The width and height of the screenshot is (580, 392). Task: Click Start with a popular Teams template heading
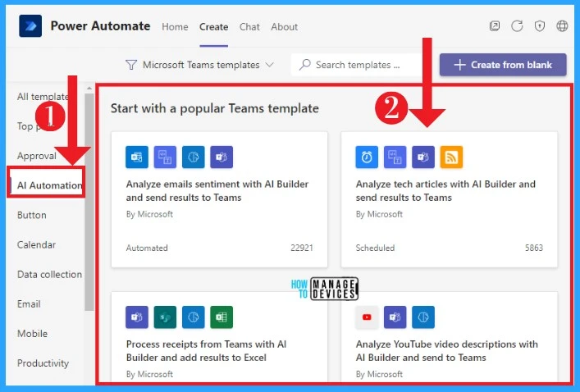tap(215, 108)
